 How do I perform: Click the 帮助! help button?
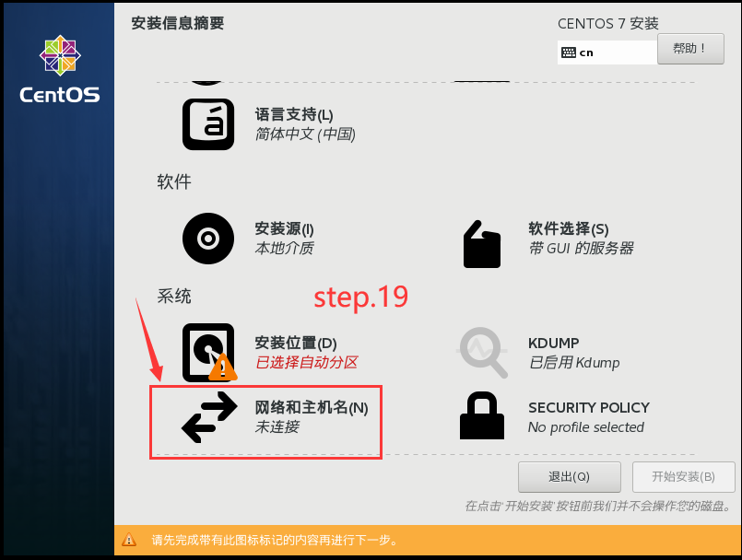click(690, 49)
